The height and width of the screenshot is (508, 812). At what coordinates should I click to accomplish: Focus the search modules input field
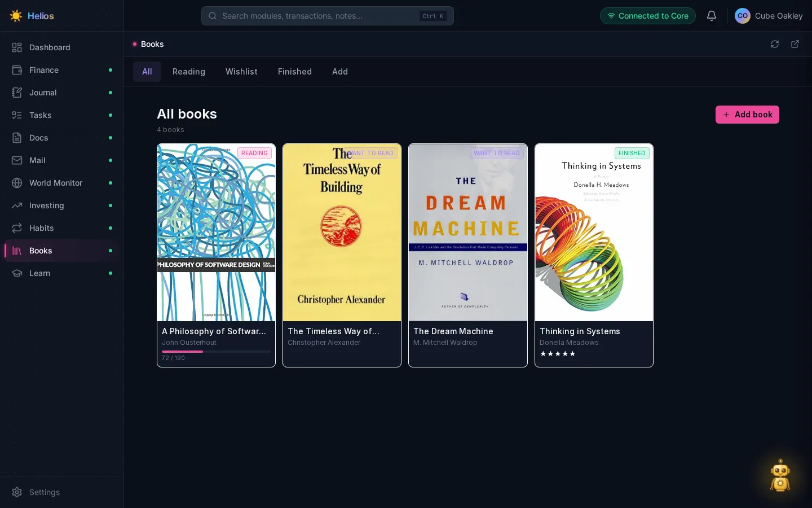[328, 16]
